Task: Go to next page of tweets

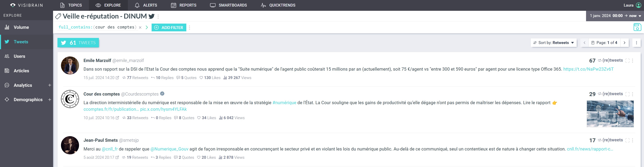Action: coord(624,43)
